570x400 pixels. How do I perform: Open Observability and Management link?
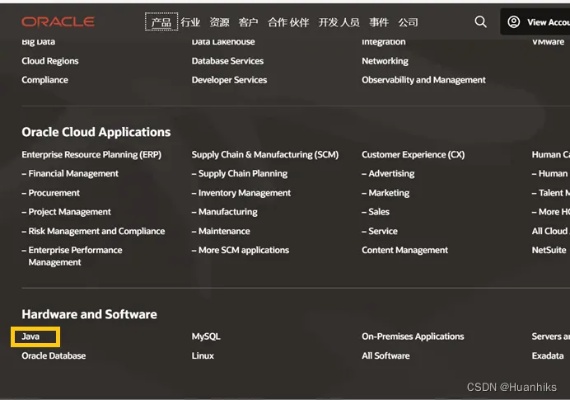424,80
